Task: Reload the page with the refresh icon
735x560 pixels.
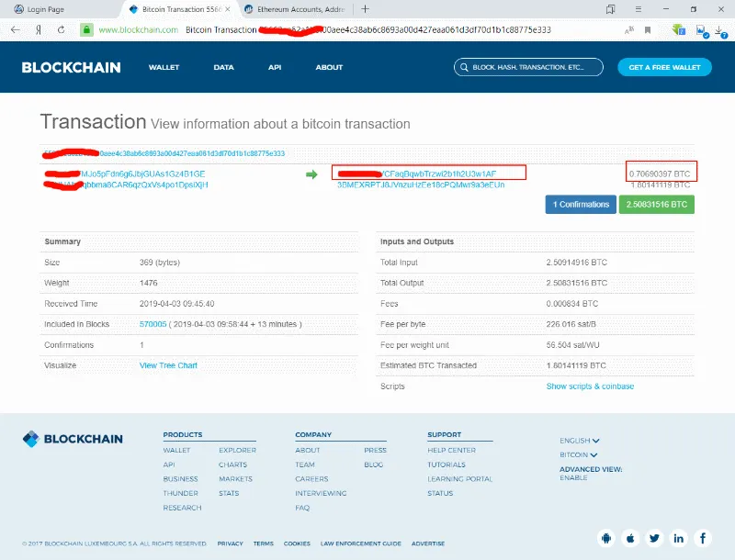Action: [61, 30]
